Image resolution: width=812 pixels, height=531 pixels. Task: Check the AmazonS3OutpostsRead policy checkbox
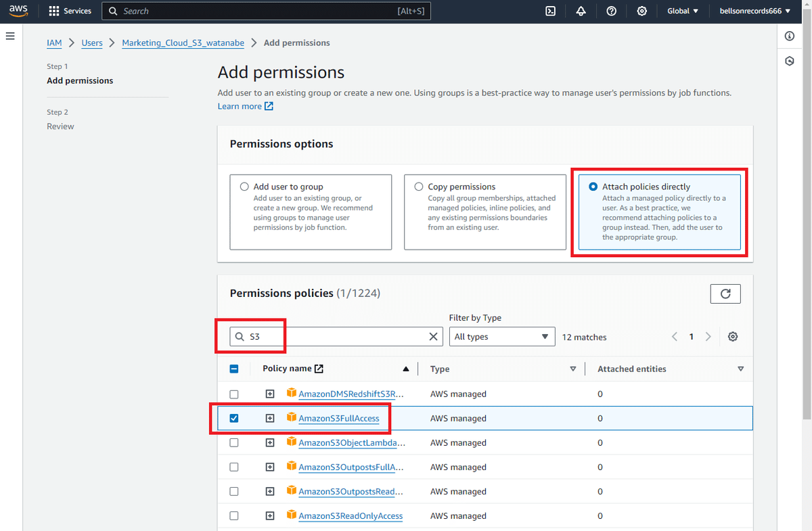[234, 491]
